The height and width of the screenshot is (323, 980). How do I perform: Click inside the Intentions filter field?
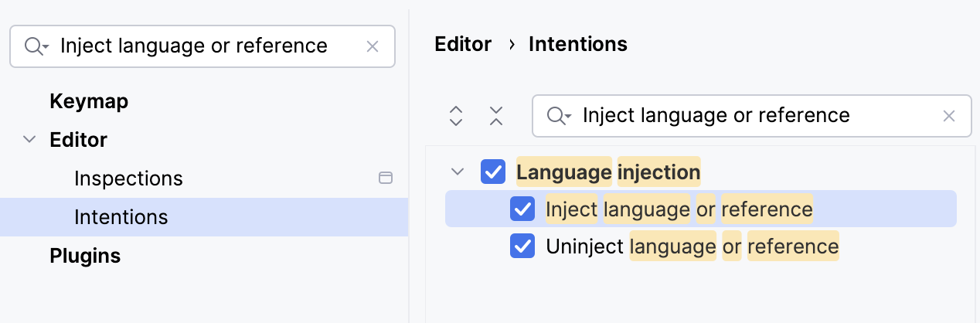tap(742, 116)
